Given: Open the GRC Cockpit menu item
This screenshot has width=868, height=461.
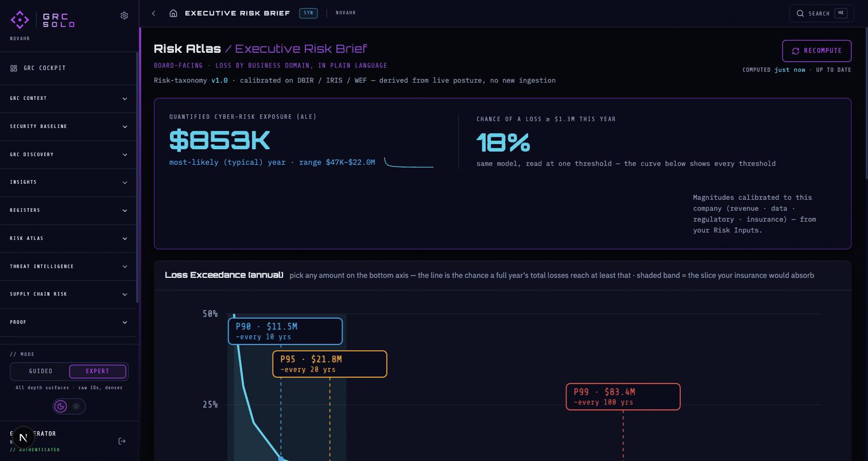Looking at the screenshot, I should coord(68,68).
